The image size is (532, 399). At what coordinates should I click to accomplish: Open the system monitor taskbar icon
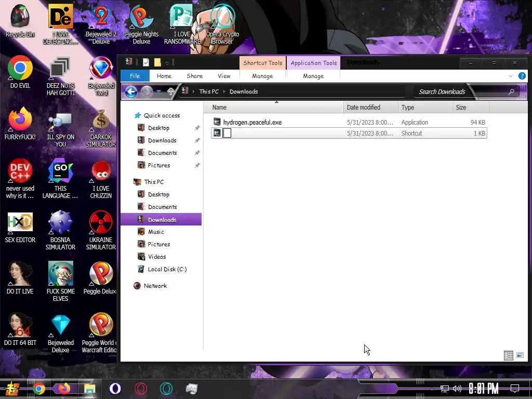[191, 389]
